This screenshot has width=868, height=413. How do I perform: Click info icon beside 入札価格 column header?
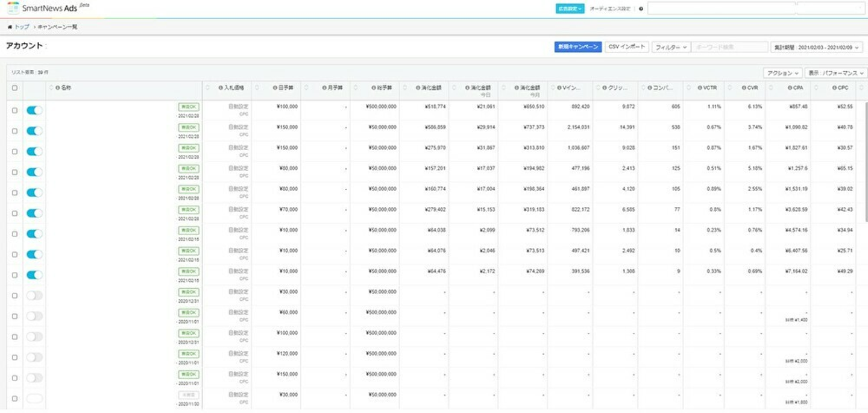(221, 88)
